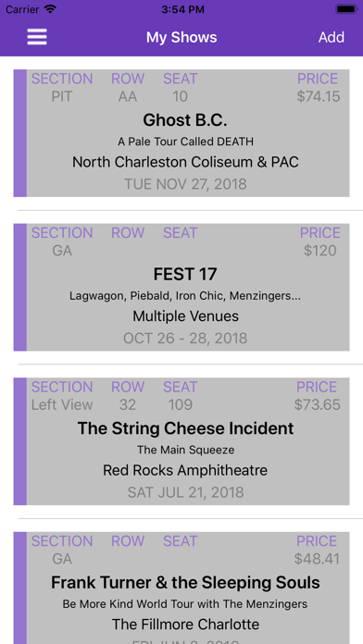
Task: Tap the Wi-Fi status icon
Action: 50,9
